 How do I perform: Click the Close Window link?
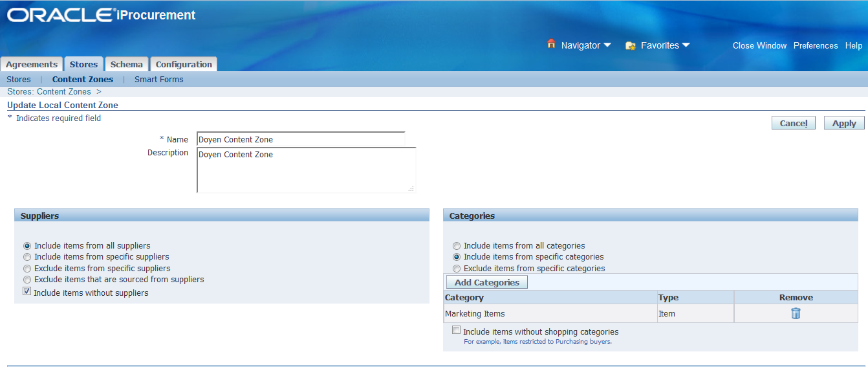[x=759, y=45]
